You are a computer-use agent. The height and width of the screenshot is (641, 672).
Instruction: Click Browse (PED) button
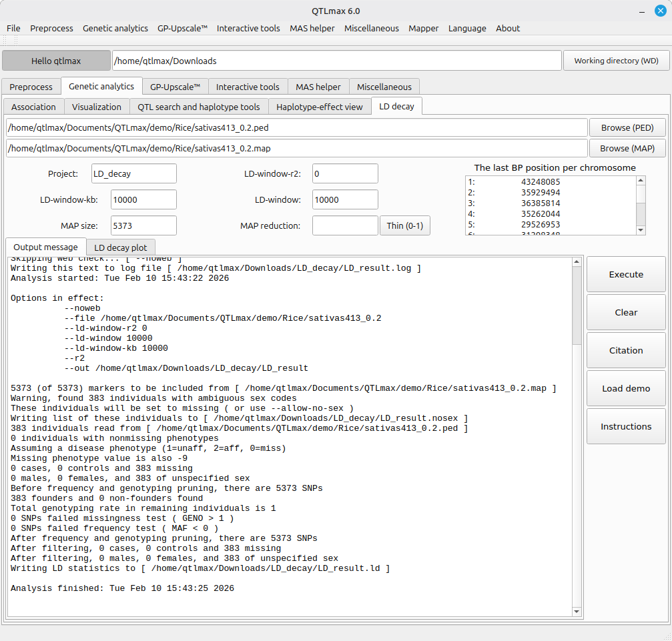[x=627, y=127]
